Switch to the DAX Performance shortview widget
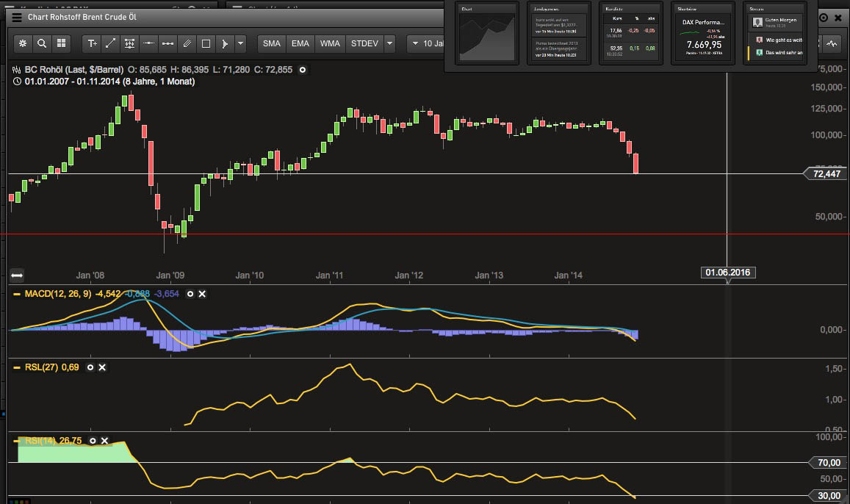This screenshot has width=850, height=504. click(703, 33)
